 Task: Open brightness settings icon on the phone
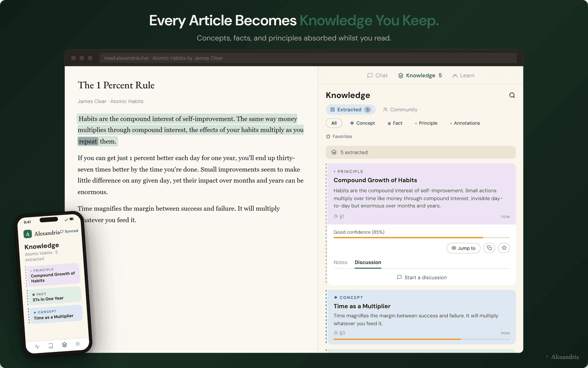coord(78,344)
